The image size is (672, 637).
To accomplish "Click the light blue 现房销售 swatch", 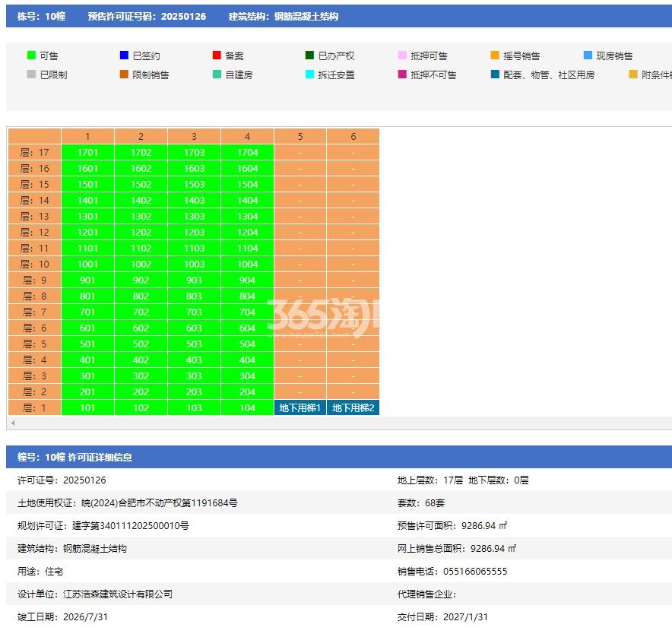I will coord(588,55).
